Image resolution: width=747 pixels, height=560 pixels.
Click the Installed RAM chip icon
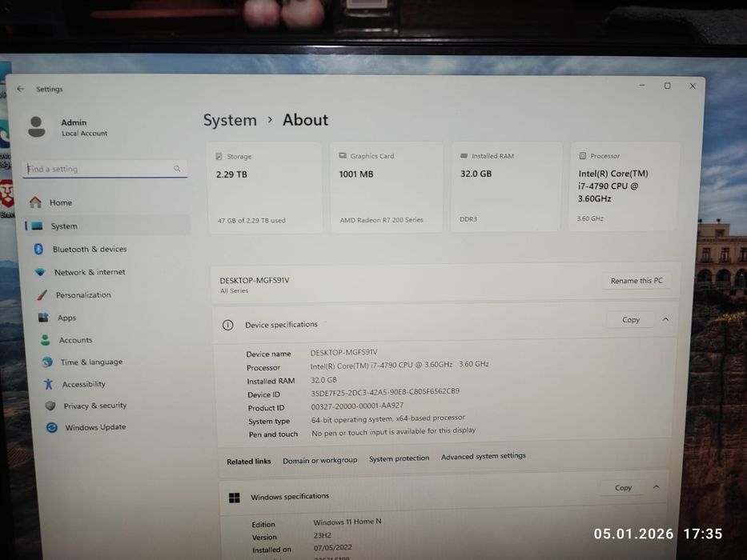click(464, 156)
